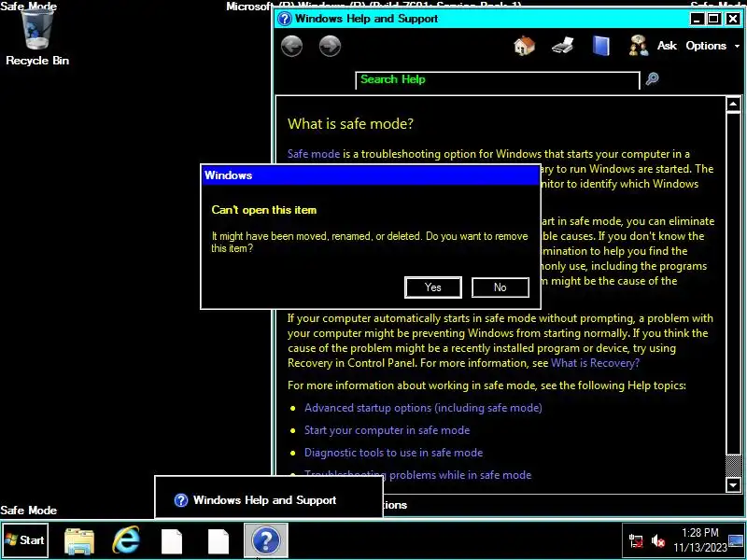Open Browse Help book icon

click(x=600, y=46)
